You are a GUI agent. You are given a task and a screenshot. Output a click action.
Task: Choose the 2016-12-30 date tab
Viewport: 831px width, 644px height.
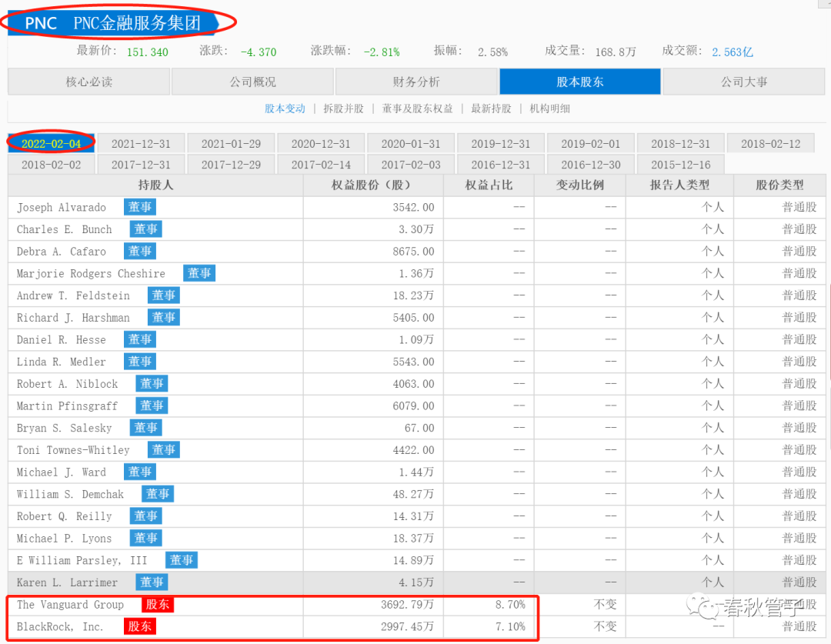click(591, 165)
